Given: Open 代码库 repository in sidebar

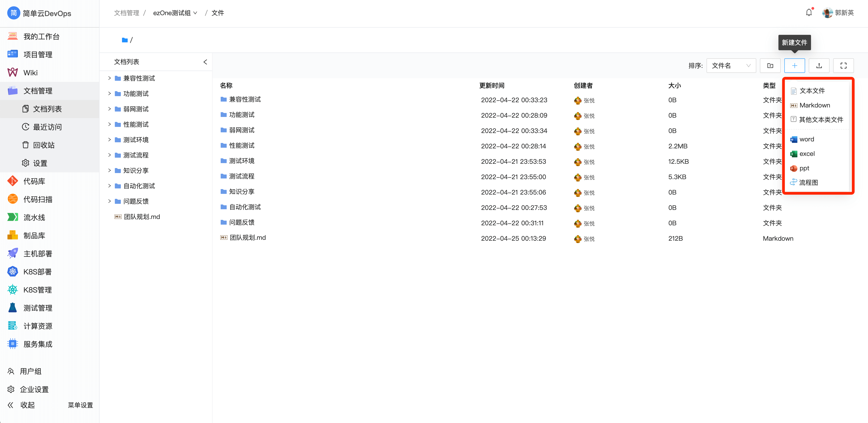Looking at the screenshot, I should (34, 181).
